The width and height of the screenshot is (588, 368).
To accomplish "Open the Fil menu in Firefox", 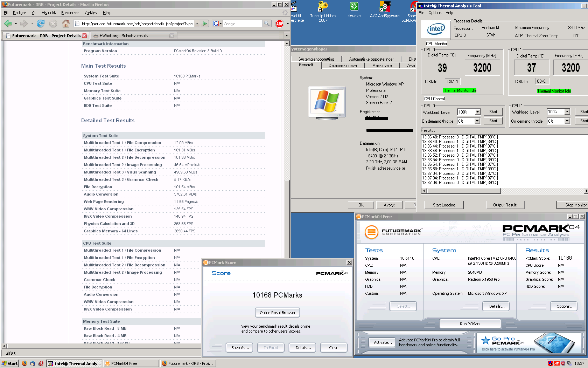I will click(6, 13).
